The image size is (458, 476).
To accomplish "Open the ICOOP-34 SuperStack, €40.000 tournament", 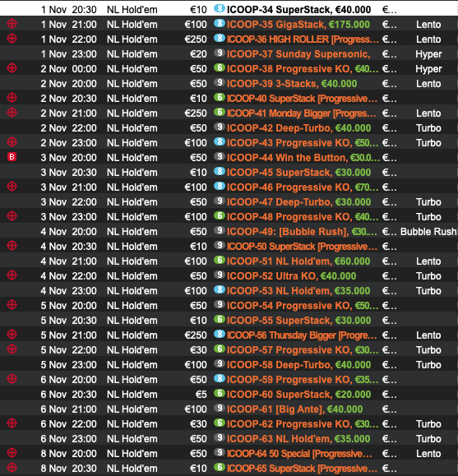I will [x=298, y=10].
